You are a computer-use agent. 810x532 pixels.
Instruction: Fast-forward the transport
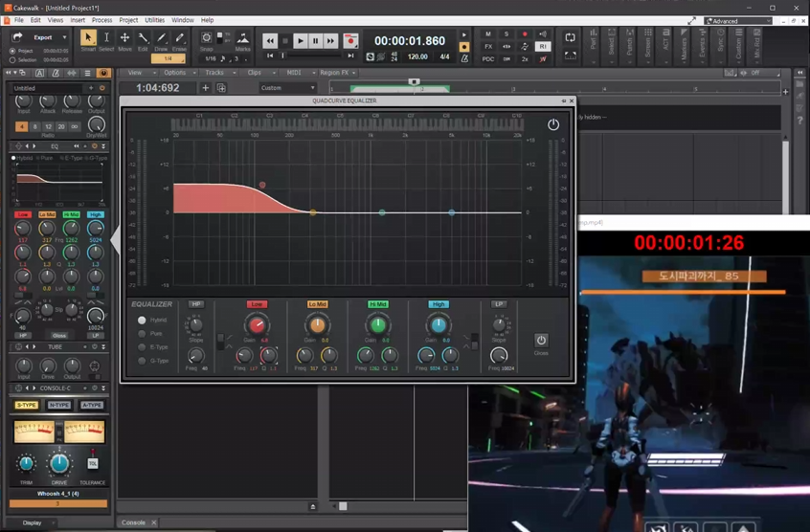(330, 41)
